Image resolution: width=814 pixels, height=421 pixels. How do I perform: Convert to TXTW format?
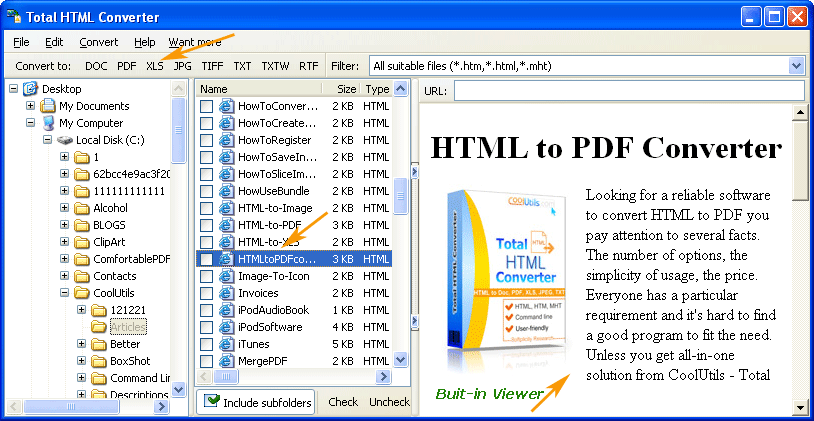tap(275, 66)
